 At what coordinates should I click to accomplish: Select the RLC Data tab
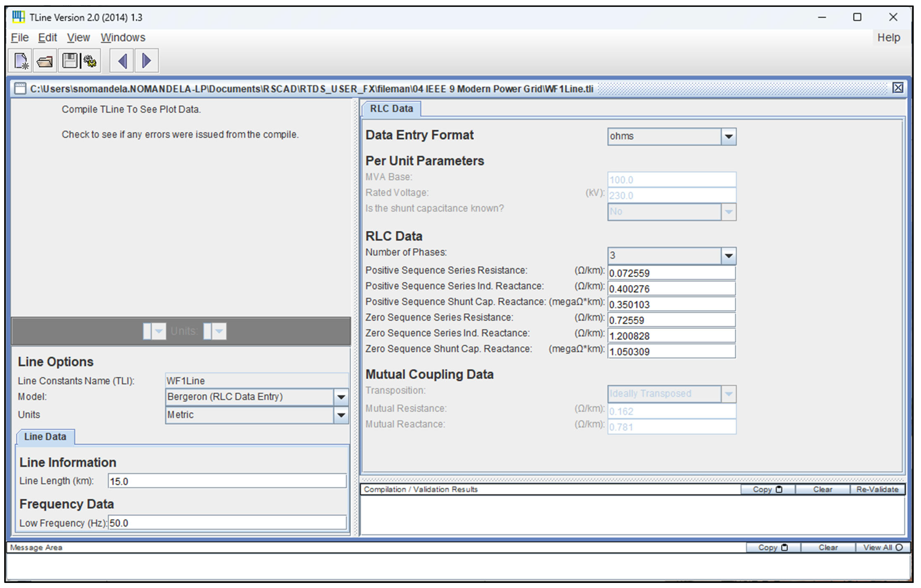(391, 109)
